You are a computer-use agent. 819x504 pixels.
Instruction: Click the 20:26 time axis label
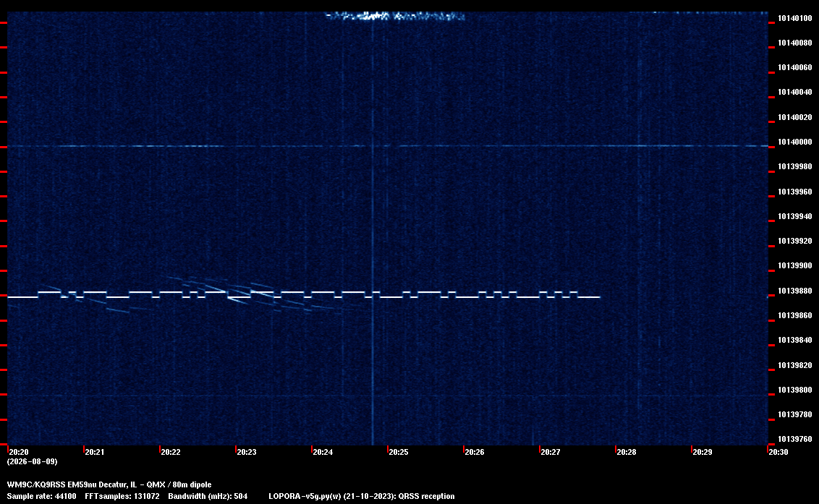tap(475, 452)
